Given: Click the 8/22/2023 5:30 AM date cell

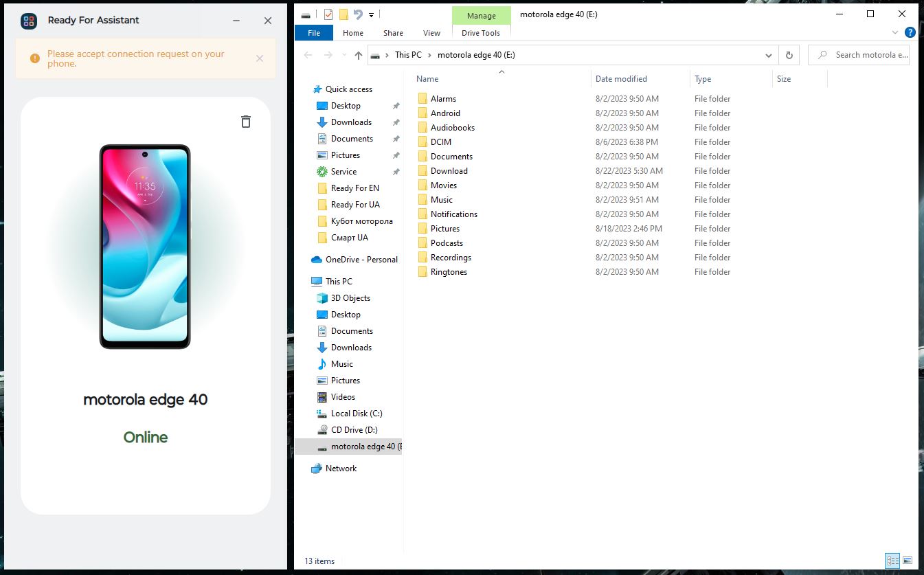Looking at the screenshot, I should pyautogui.click(x=629, y=171).
